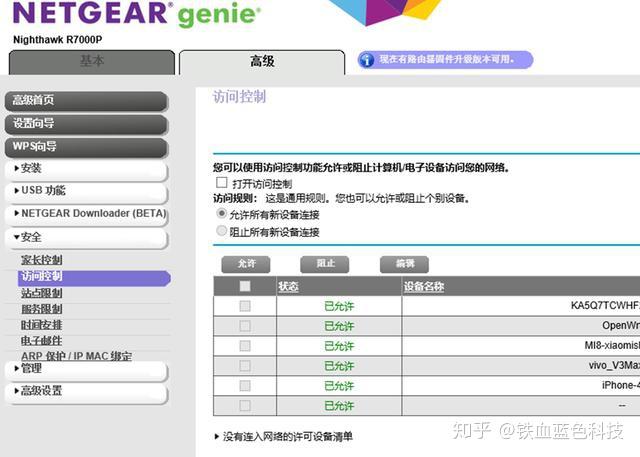Select 允许所有新设备连接 radio button
Viewport: 640px width, 457px height.
(x=221, y=213)
